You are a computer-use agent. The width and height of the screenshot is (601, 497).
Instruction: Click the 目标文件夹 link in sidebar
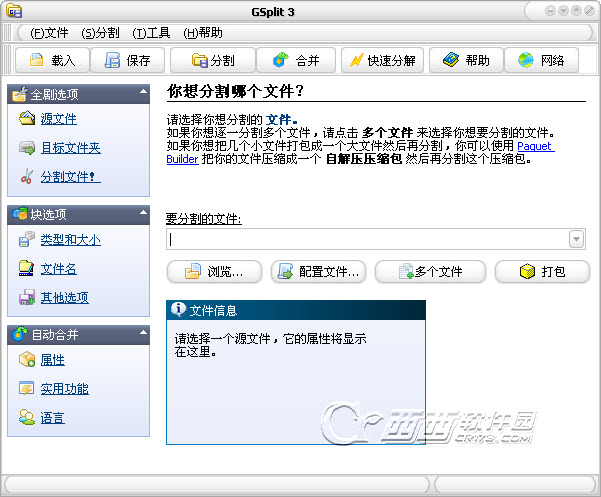[71, 148]
